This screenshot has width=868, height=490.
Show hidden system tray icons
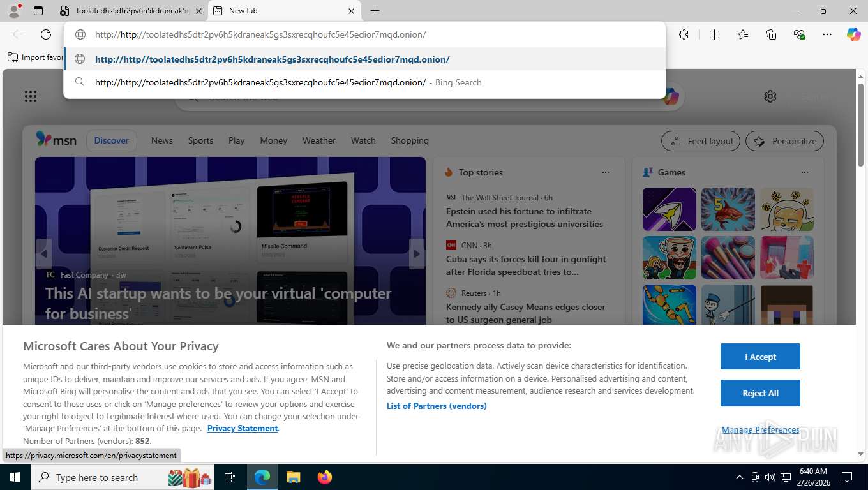tap(740, 477)
